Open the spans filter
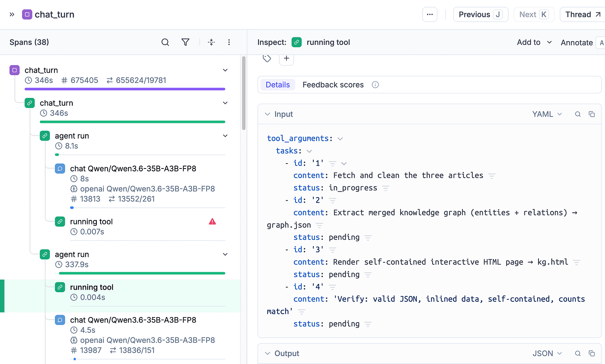 pos(186,42)
